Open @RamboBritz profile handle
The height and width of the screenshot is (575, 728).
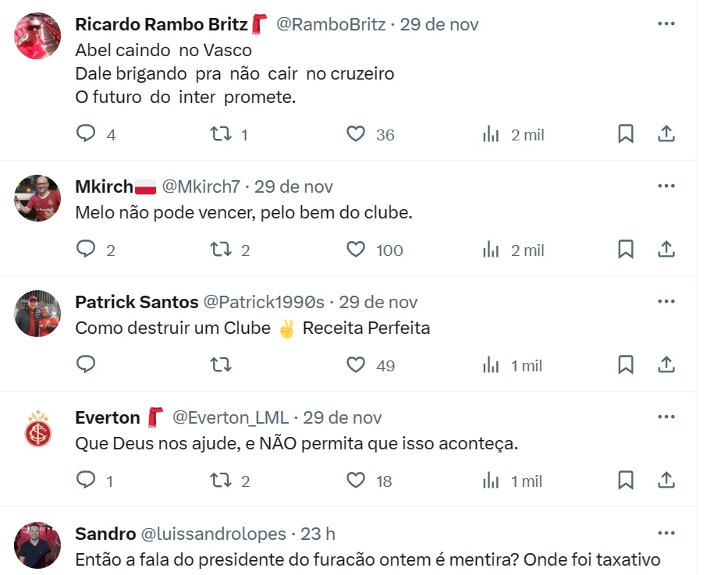(x=331, y=24)
